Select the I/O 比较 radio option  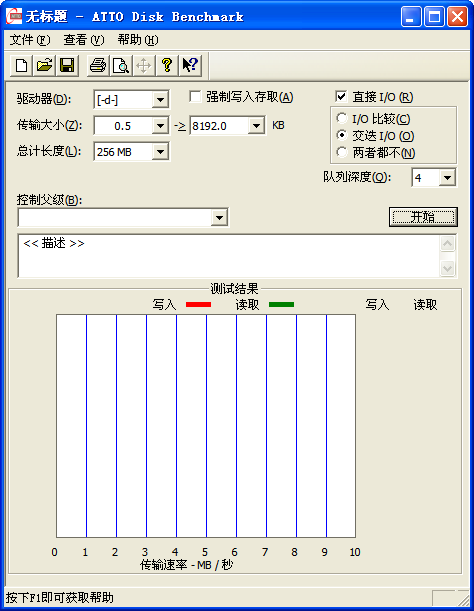(x=342, y=118)
